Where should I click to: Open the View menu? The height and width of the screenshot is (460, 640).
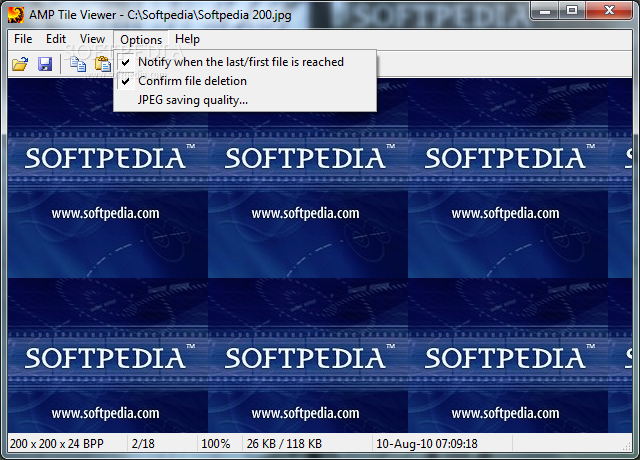pos(92,39)
